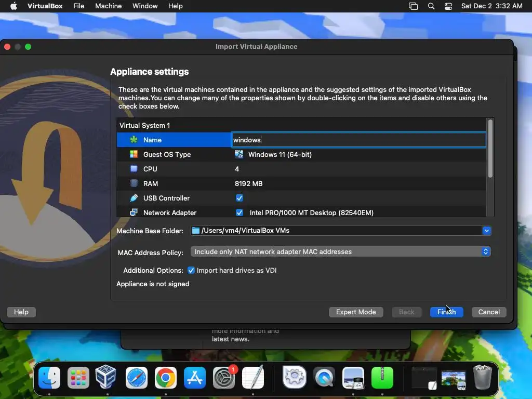Cancel the appliance import
The width and height of the screenshot is (532, 399).
(489, 312)
